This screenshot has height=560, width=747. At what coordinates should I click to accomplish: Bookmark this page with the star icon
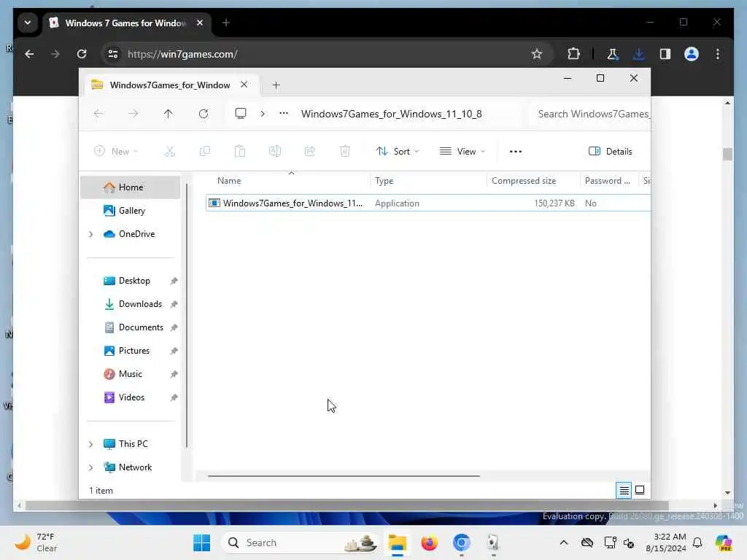(537, 54)
